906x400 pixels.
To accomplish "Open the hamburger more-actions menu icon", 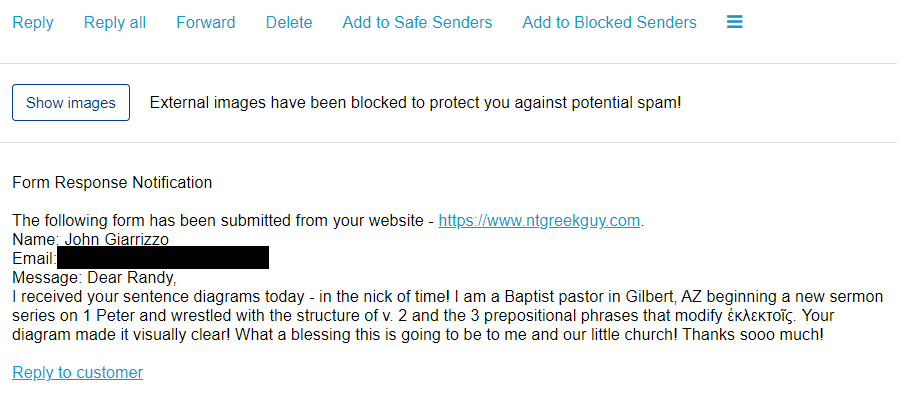I will click(x=735, y=22).
